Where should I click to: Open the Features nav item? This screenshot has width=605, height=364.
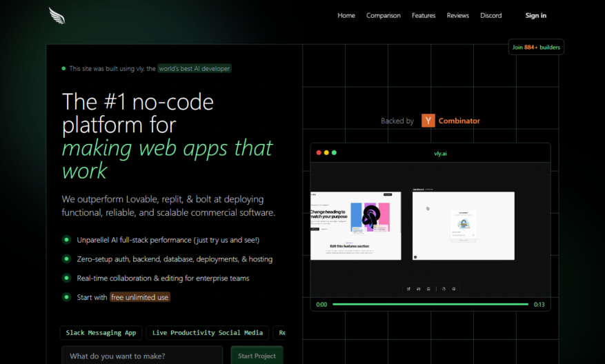[424, 15]
